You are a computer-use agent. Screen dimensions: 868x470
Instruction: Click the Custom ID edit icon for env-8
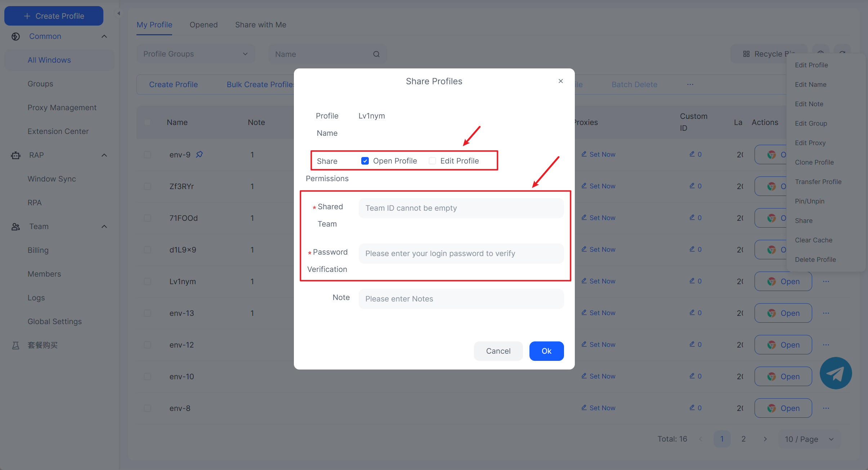[x=692, y=408]
